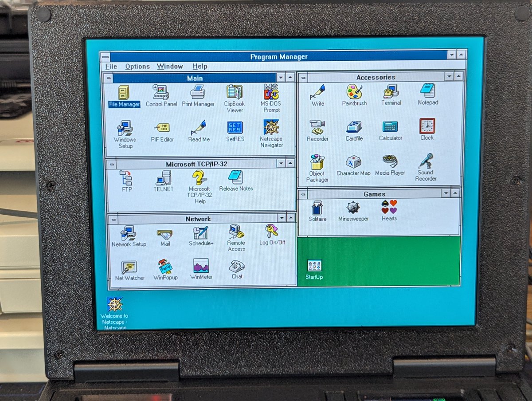Image resolution: width=532 pixels, height=401 pixels.
Task: Select the Terminal icon
Action: click(391, 91)
